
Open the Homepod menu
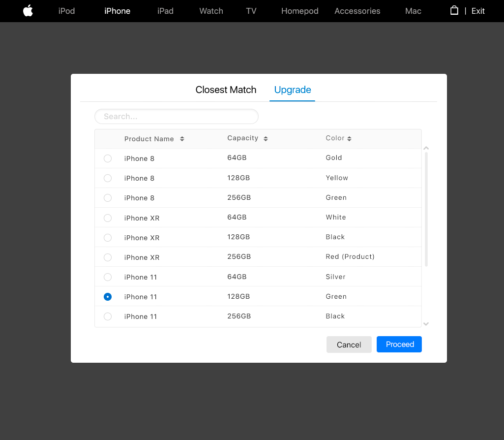[x=299, y=11]
